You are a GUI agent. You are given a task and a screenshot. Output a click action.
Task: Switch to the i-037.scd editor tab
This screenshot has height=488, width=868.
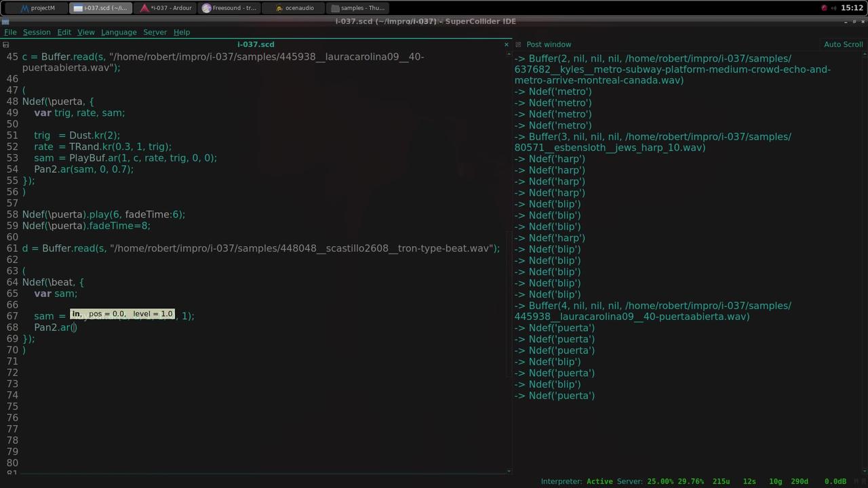tap(256, 44)
